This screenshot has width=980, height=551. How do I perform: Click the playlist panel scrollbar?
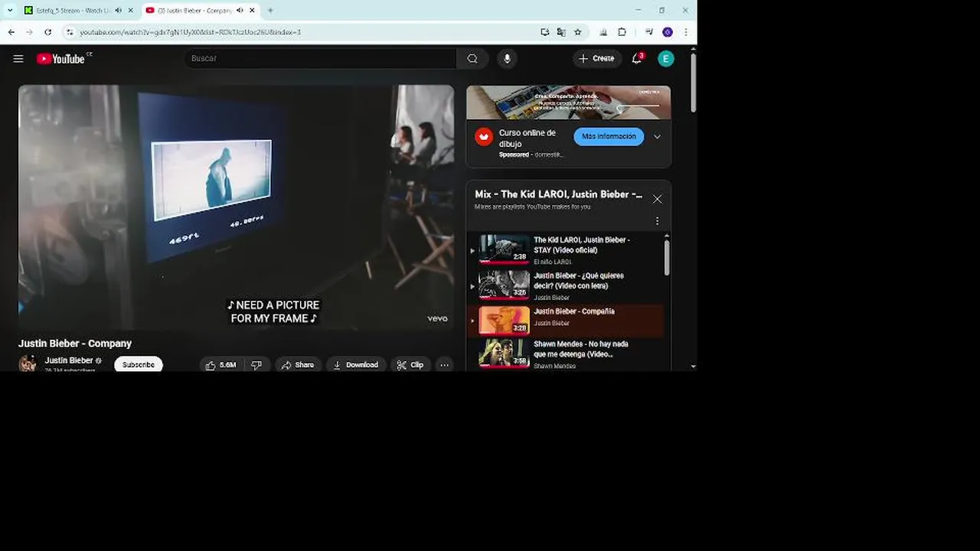click(667, 257)
